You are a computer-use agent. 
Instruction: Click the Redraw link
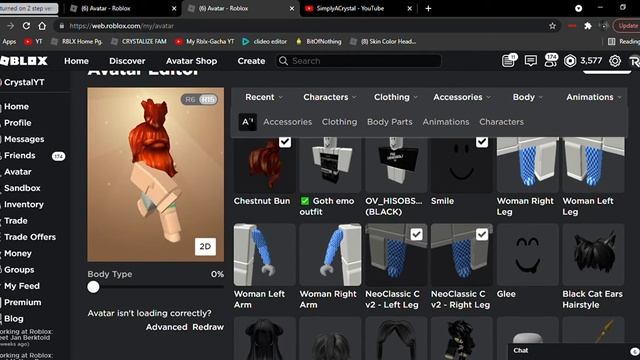pos(208,327)
